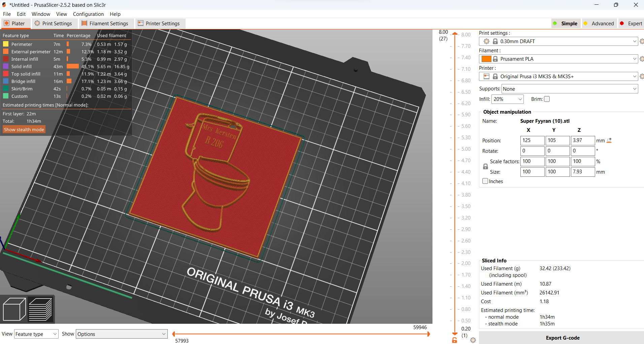
Task: Click horizontal slider left thumb arrow
Action: coord(173,334)
